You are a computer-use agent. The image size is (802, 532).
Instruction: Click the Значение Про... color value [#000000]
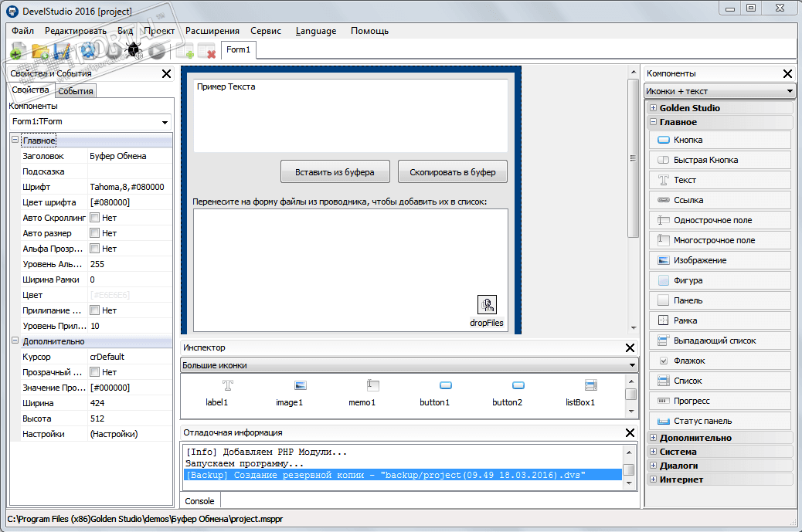pyautogui.click(x=110, y=388)
